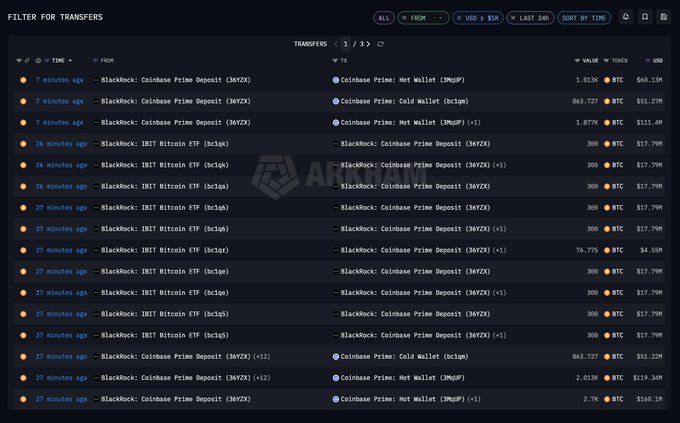Click the Coinbase logo in the $51.27M row
Image resolution: width=680 pixels, height=423 pixels.
point(336,101)
